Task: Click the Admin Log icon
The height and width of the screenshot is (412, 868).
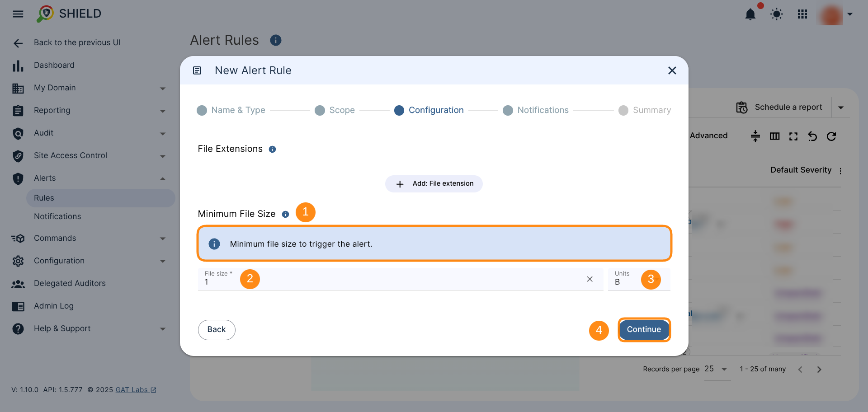Action: pos(18,306)
